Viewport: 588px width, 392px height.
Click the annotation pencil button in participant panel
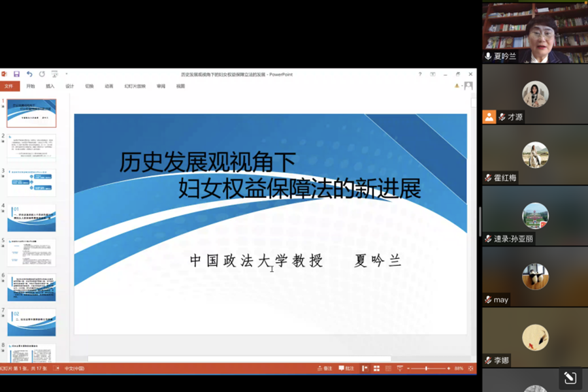[x=570, y=378]
